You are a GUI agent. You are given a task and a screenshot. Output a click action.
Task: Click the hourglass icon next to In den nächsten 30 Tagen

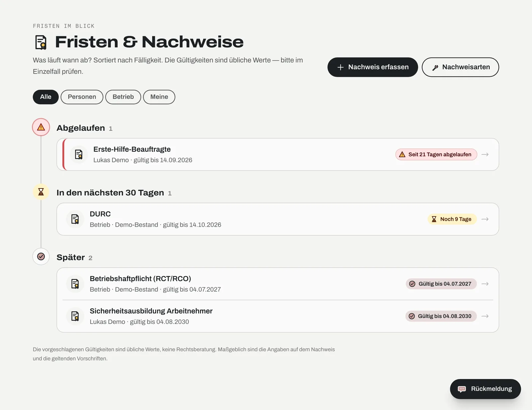pos(41,192)
